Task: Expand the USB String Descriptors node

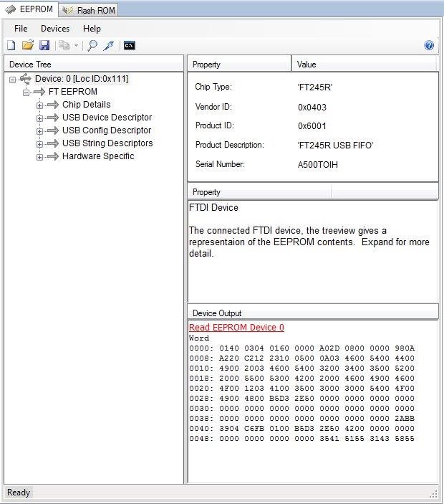Action: [39, 144]
